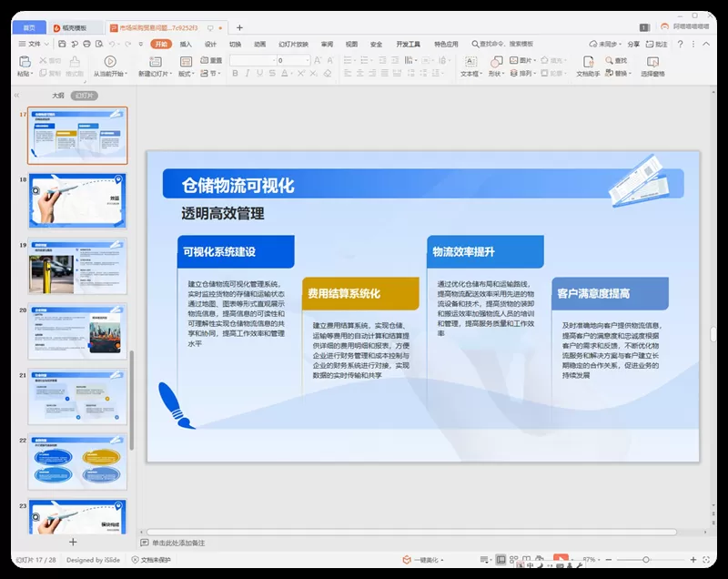This screenshot has height=579, width=728.
Task: Click the Find (查找) magnifier icon
Action: coord(609,60)
